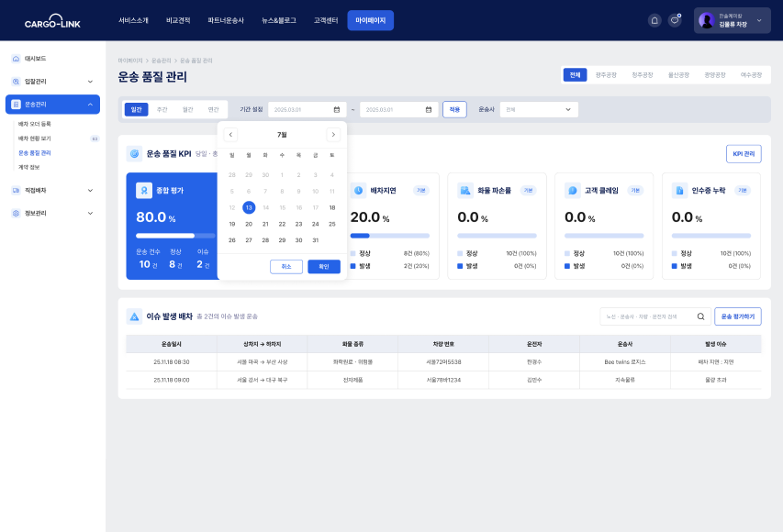Click the document icon on the 인수증 누락 card
Screen dimensions: 783x532
679,191
